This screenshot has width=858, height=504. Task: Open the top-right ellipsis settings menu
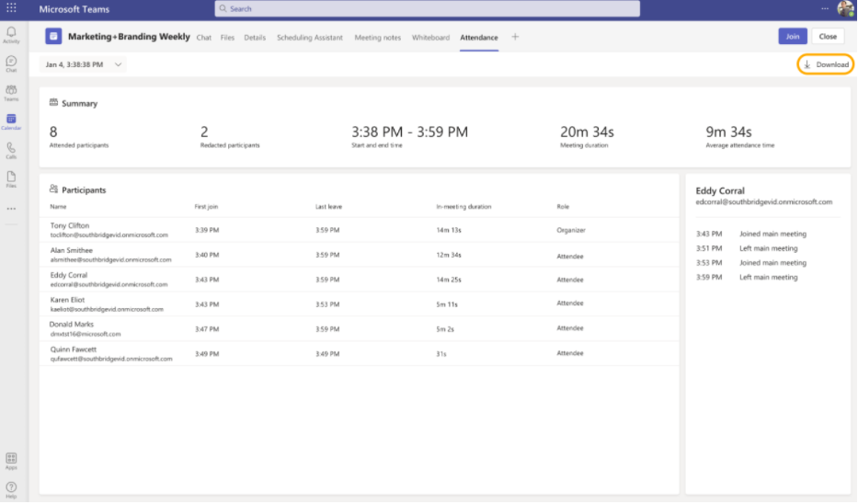[824, 8]
